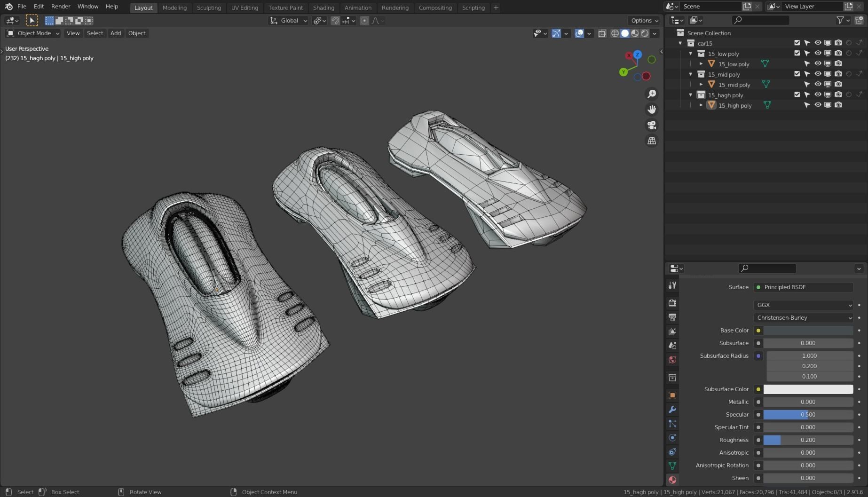Screen dimensions: 868x497
Task: Toggle the camera view icon
Action: point(652,125)
